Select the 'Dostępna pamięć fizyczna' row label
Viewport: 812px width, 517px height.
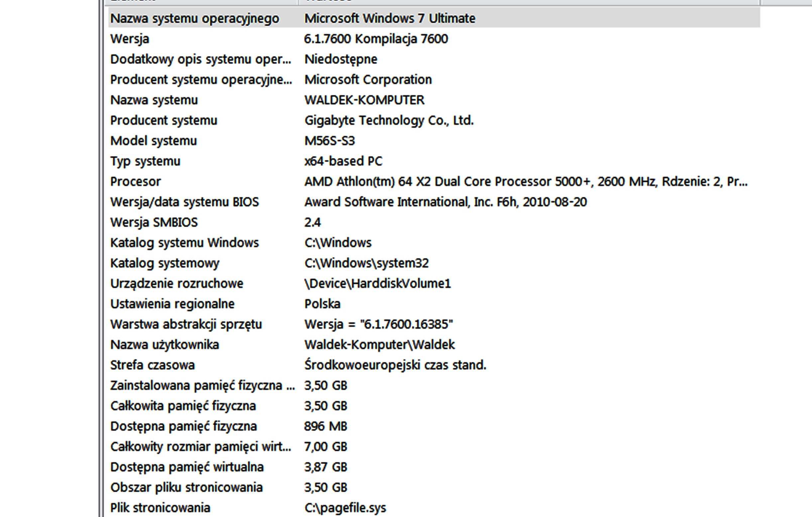[183, 426]
